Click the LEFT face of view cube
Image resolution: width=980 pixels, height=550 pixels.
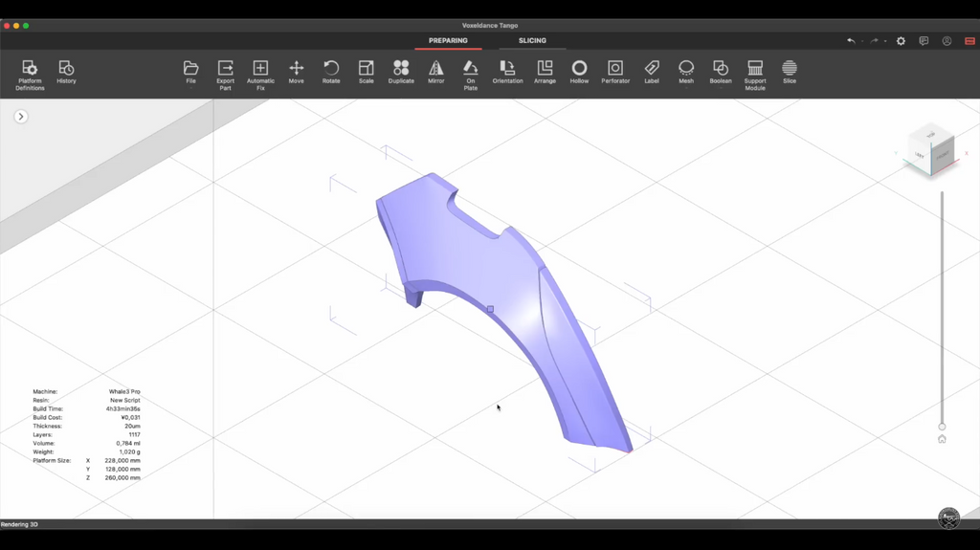(920, 154)
